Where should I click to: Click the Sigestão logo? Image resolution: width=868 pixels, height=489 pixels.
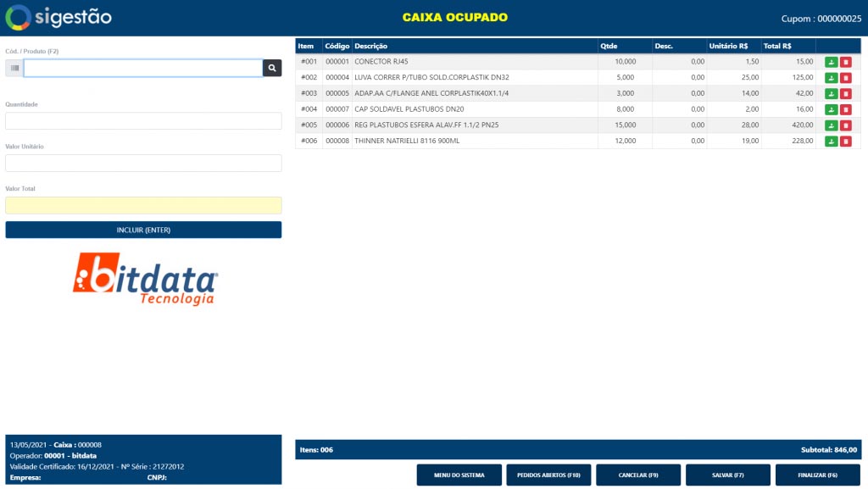[x=58, y=17]
